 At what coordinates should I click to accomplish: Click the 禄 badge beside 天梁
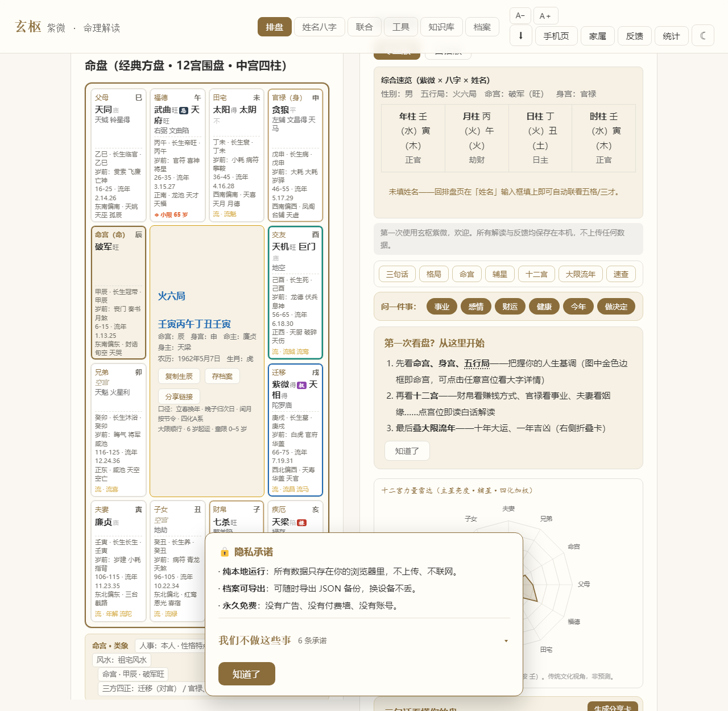click(302, 522)
